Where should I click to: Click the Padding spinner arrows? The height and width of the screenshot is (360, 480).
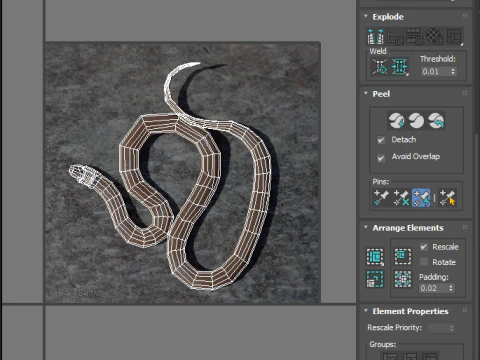tap(451, 288)
